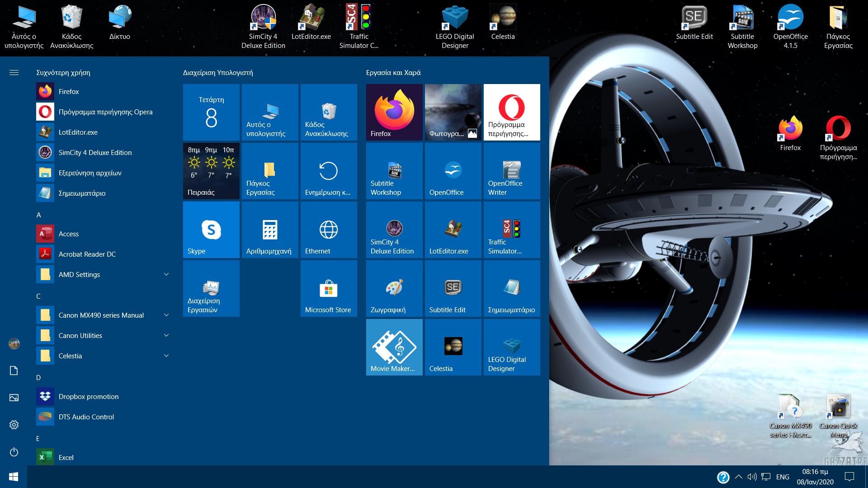The image size is (868, 488).
Task: Open the taskbar clock showing 08:16 πμ
Action: pos(815,477)
